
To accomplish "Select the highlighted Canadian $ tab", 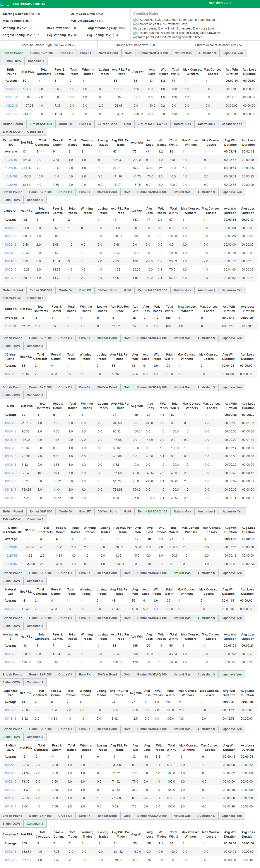I will [x=35, y=823].
